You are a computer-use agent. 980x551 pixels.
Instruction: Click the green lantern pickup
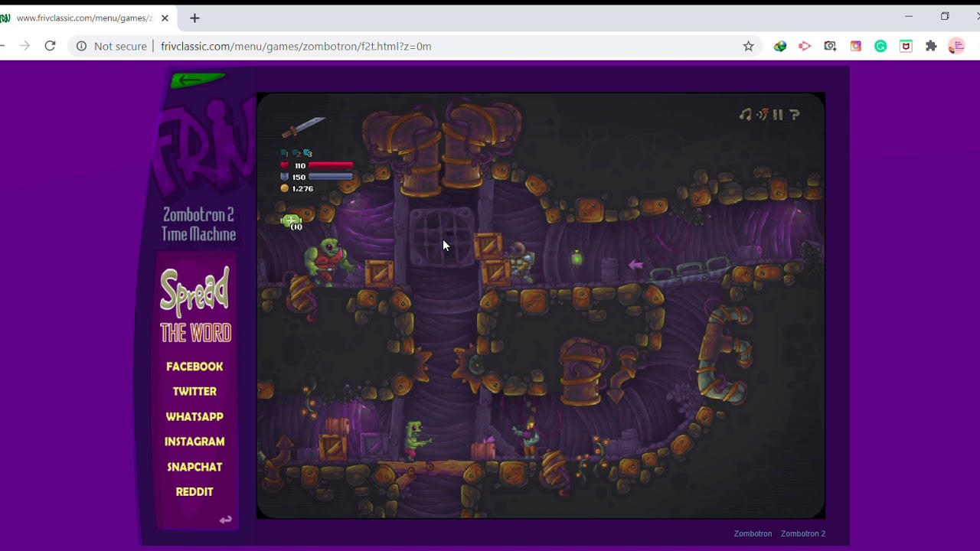[577, 258]
